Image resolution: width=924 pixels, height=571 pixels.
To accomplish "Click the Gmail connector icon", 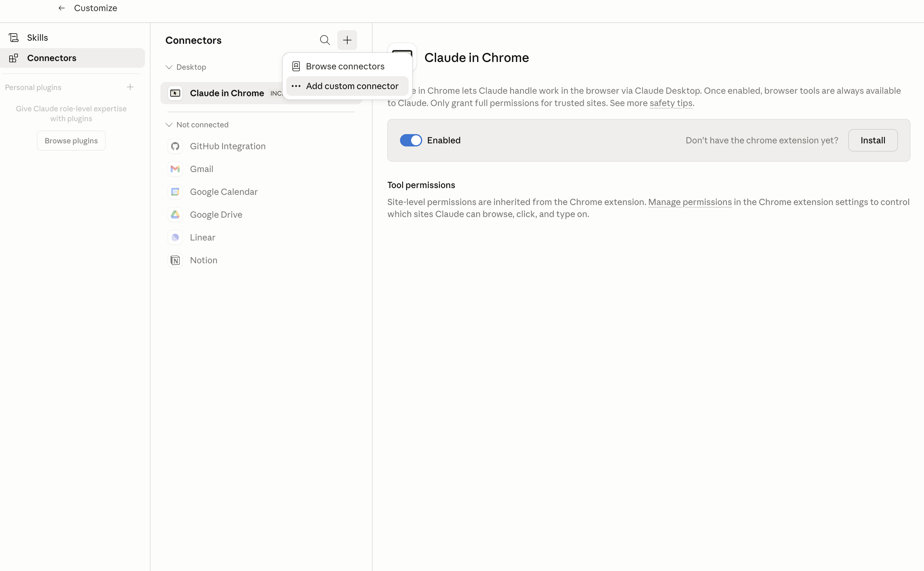I will [175, 169].
